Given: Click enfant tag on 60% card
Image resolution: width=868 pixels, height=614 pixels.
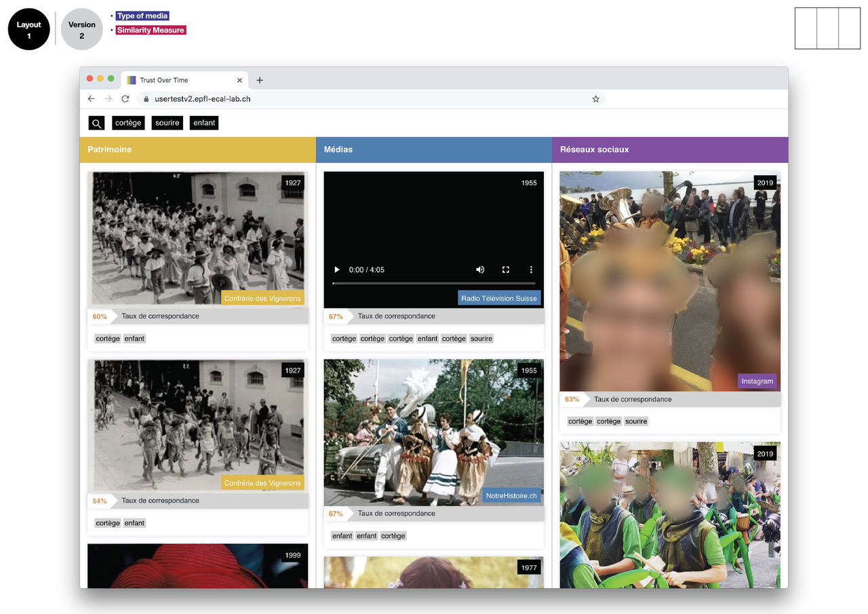Looking at the screenshot, I should [x=134, y=339].
